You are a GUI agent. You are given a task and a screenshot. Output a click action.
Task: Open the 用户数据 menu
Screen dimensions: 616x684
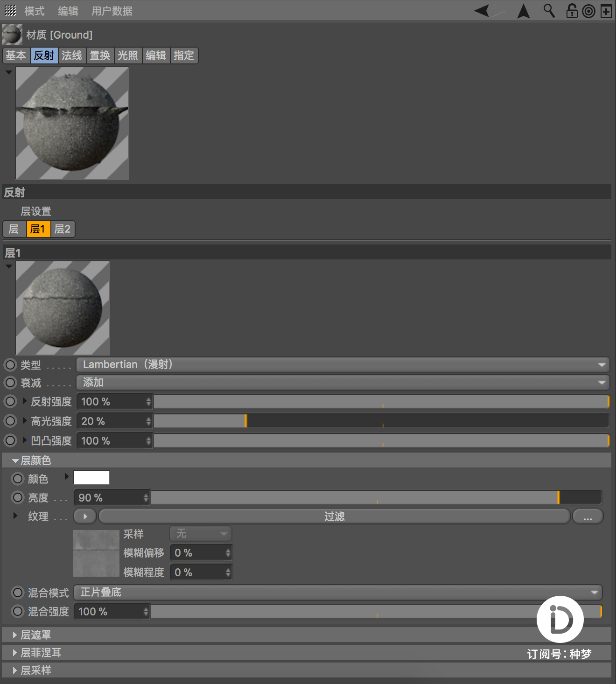click(112, 11)
